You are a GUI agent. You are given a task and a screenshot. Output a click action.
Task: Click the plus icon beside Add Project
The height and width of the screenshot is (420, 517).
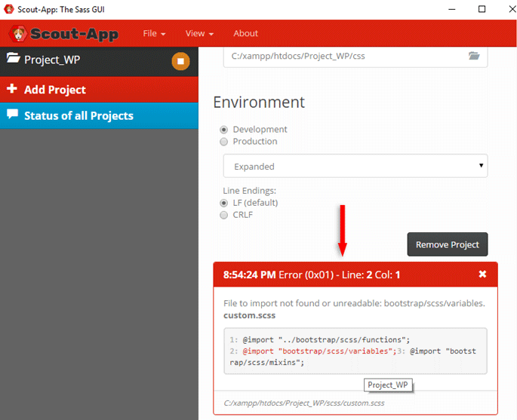12,88
